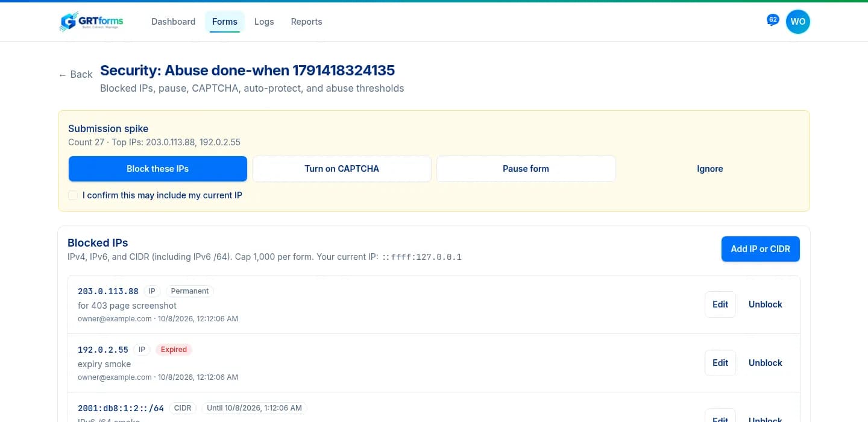Click the 192.0.2.55 IP text
This screenshot has width=868, height=422.
[x=103, y=350]
